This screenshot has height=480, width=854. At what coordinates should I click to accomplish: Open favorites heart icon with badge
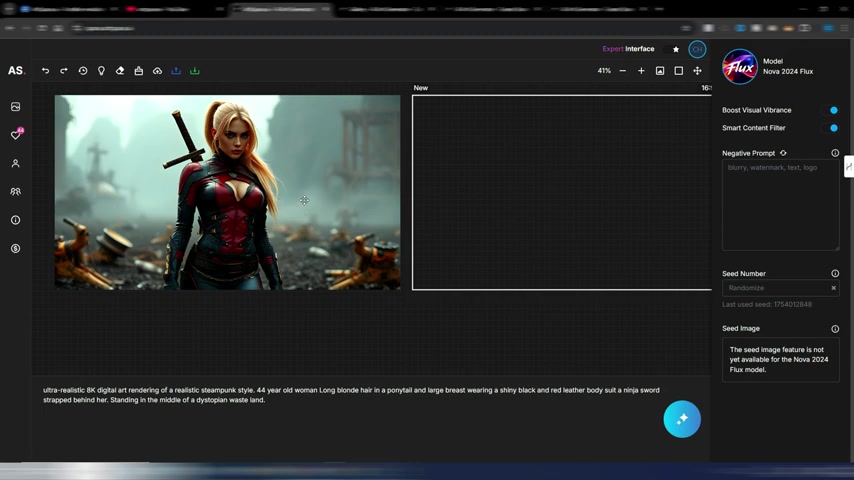click(x=16, y=134)
